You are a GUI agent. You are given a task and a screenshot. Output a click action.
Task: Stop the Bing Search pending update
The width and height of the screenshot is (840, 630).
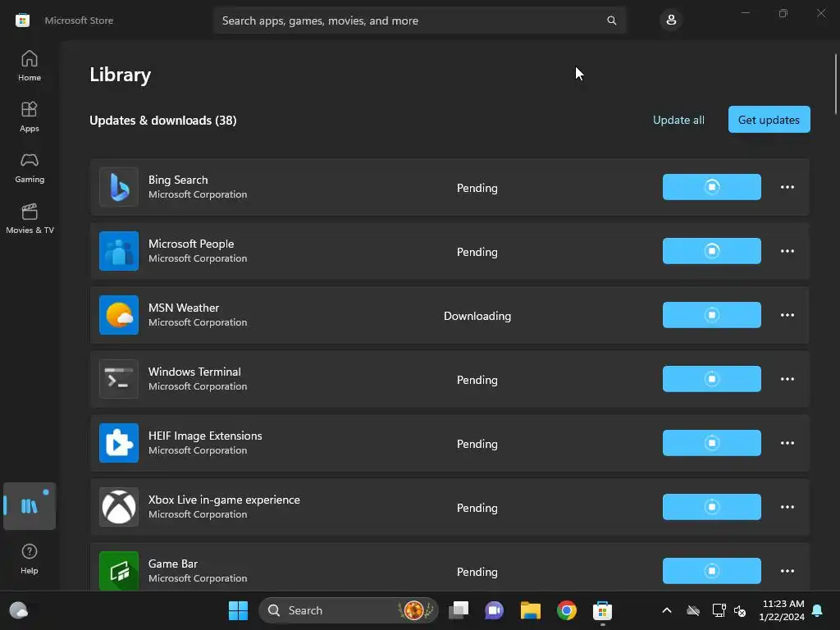pyautogui.click(x=711, y=187)
